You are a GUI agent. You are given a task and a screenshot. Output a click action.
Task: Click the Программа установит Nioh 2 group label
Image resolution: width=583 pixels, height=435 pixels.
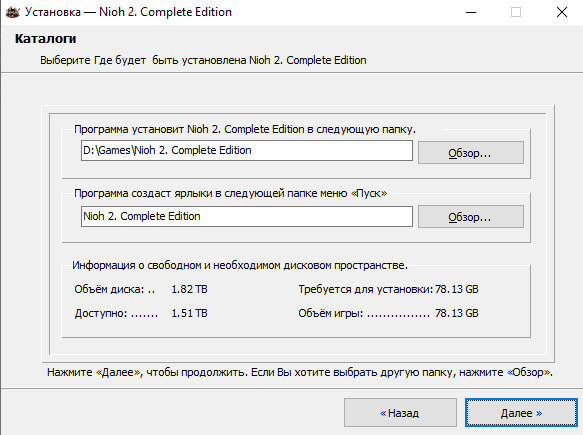(x=245, y=129)
